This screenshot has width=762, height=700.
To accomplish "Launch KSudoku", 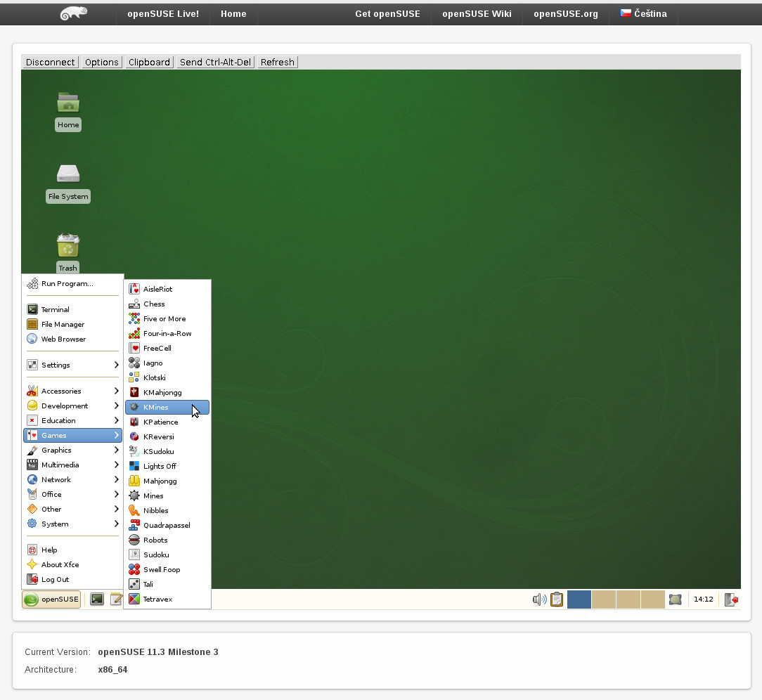I will click(168, 451).
